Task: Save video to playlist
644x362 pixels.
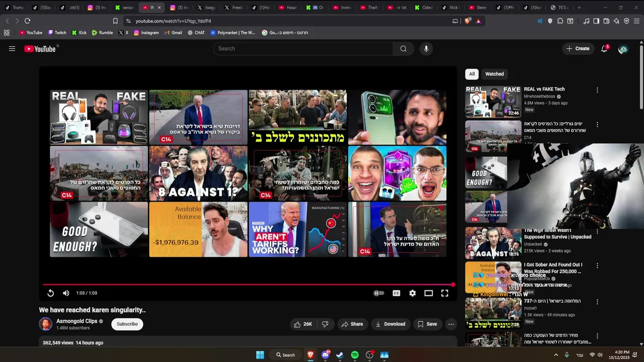Action: (x=428, y=324)
